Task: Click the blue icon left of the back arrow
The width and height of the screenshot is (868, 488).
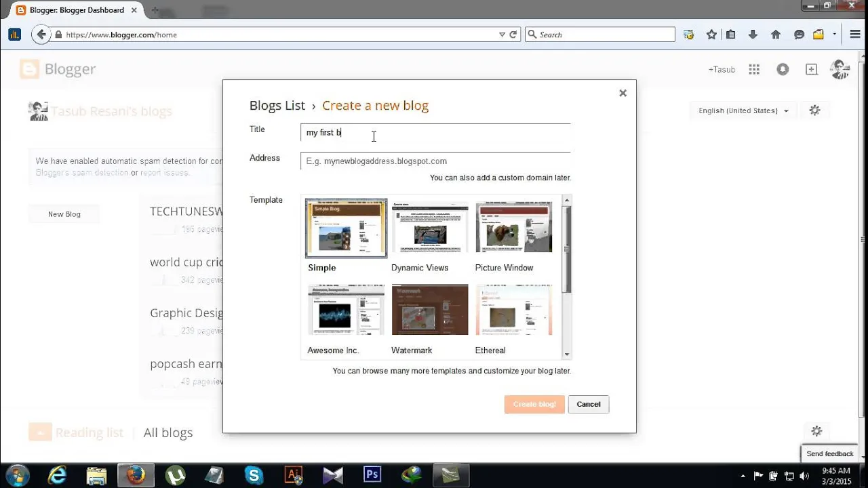Action: 14,35
